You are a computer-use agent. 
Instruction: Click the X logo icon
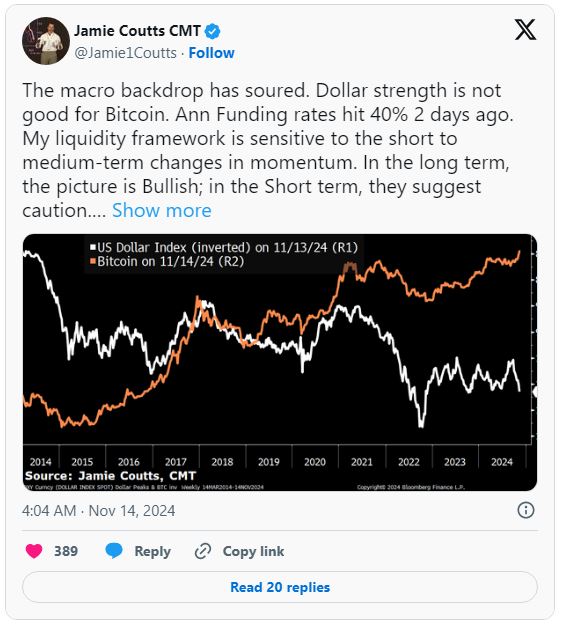tap(525, 30)
